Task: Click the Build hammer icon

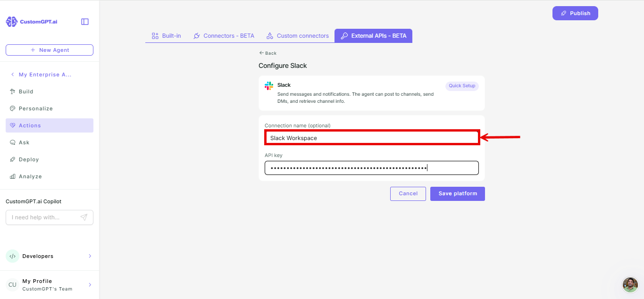Action: (13, 91)
